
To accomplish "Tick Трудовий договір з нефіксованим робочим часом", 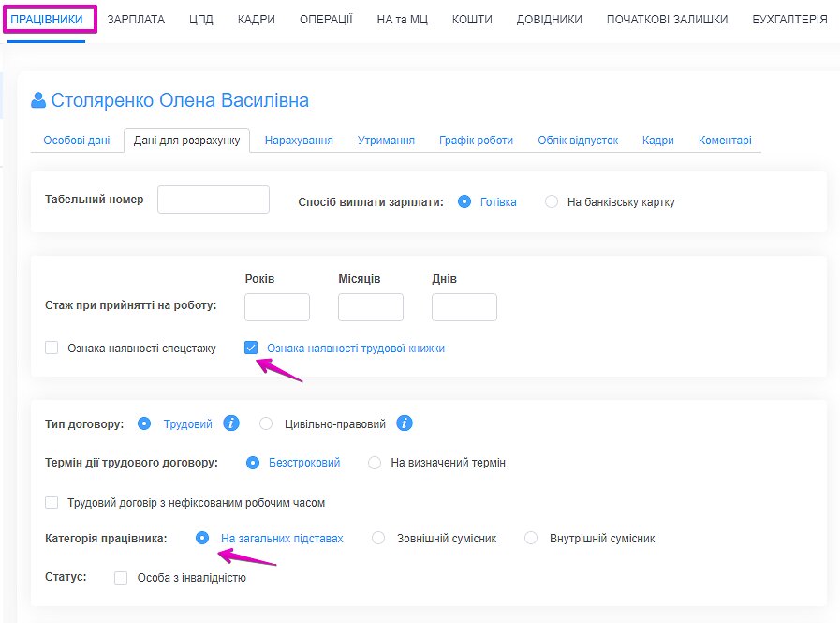I will coord(52,502).
